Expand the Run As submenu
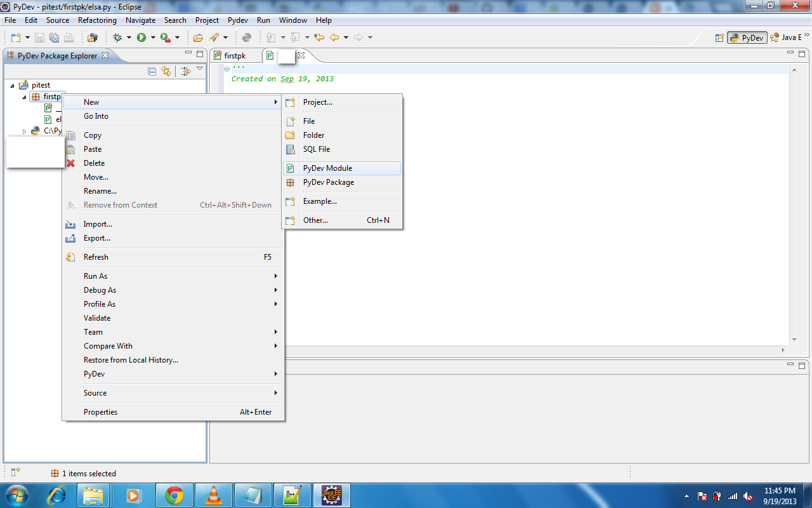 [95, 276]
